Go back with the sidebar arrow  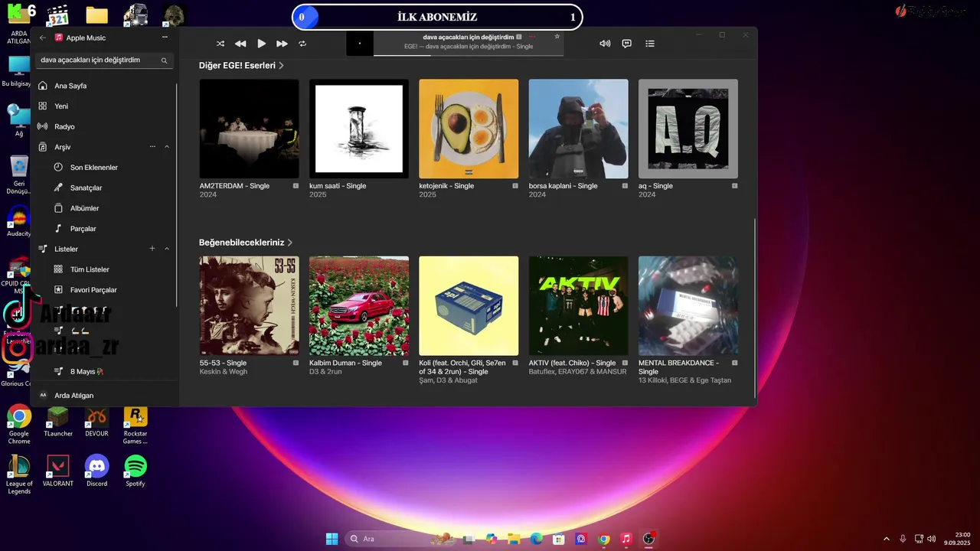pyautogui.click(x=43, y=37)
